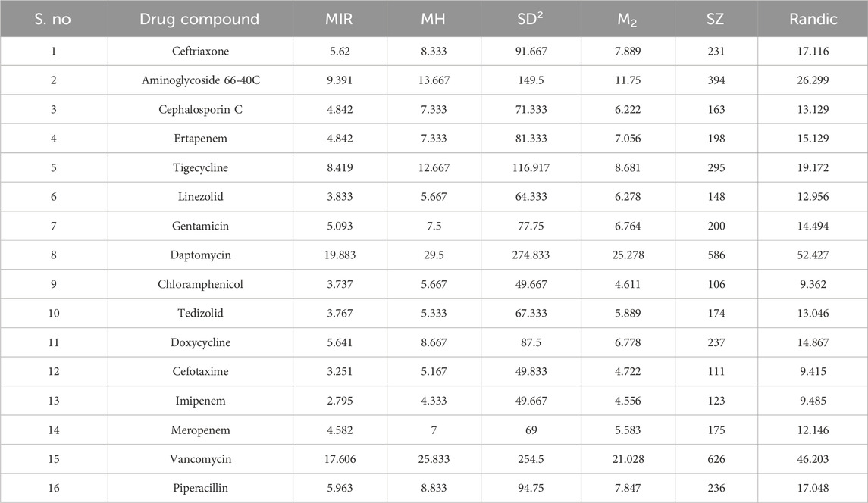Viewport: 868px width, 503px height.
Task: Select the S. no header cell
Action: point(54,19)
